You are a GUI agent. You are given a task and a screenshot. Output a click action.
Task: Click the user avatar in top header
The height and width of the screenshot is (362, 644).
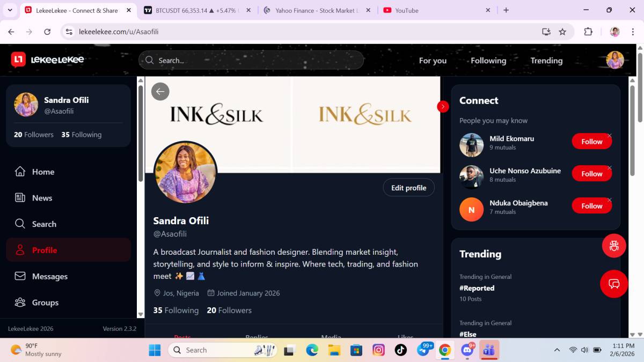coord(615,60)
